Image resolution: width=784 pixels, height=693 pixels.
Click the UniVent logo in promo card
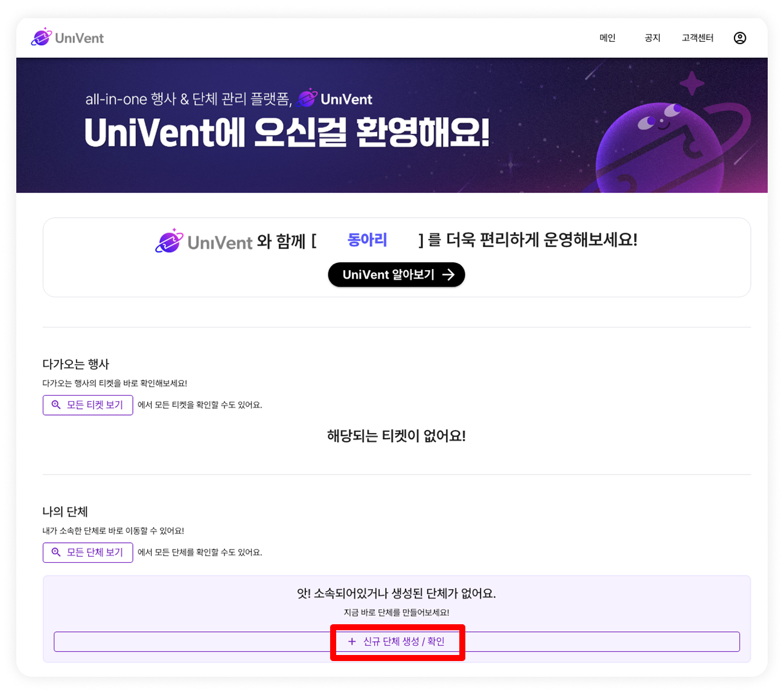[x=203, y=241]
